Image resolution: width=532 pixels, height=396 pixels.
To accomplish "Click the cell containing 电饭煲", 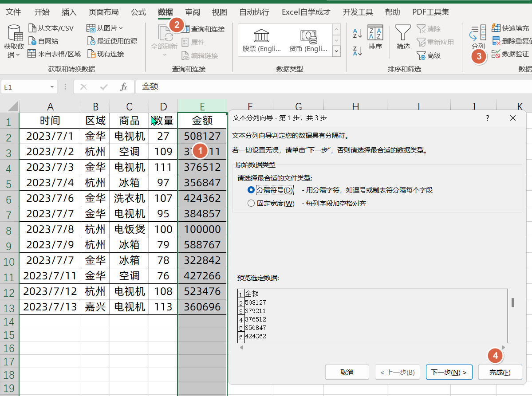I will pos(129,229).
